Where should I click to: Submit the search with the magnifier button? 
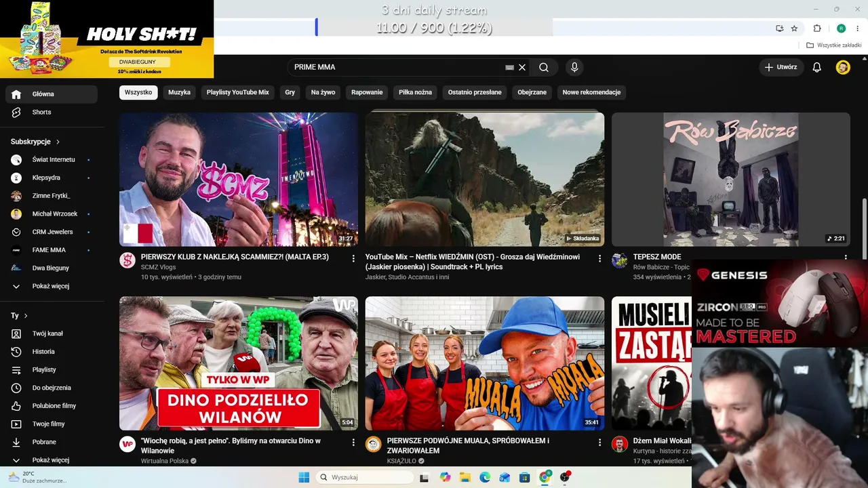(x=544, y=67)
